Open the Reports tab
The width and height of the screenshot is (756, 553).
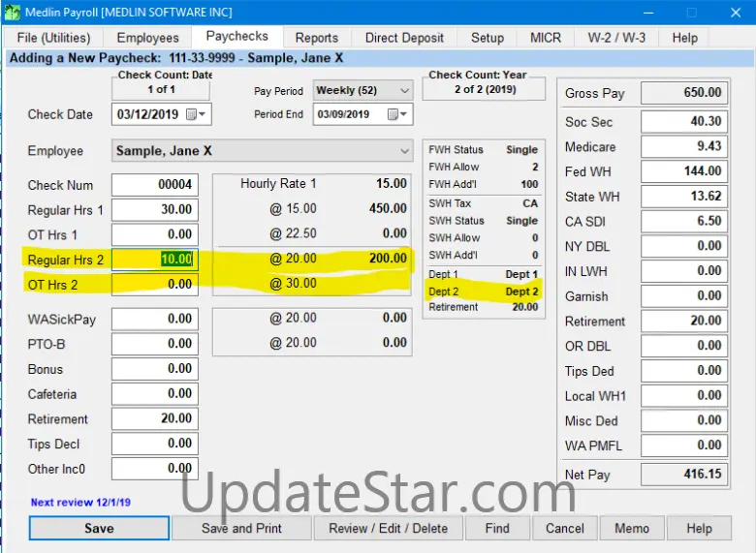pos(317,38)
